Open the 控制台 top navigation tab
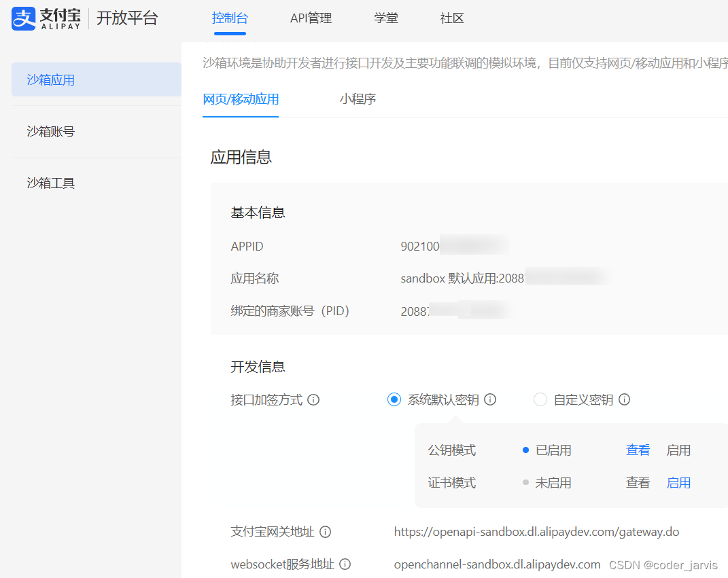728x578 pixels. coord(230,18)
